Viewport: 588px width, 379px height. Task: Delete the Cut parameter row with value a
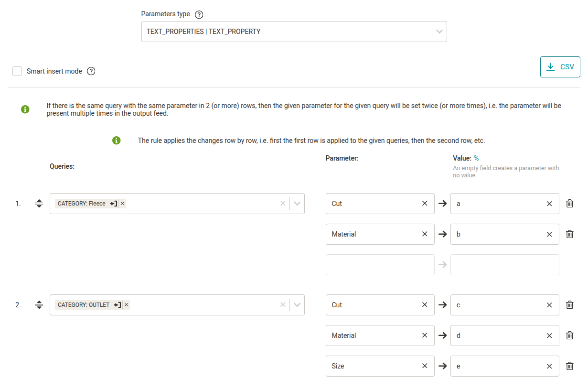point(569,204)
